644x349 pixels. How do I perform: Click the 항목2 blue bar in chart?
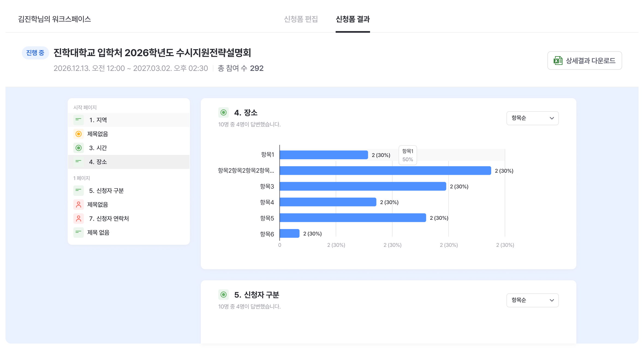pos(385,171)
